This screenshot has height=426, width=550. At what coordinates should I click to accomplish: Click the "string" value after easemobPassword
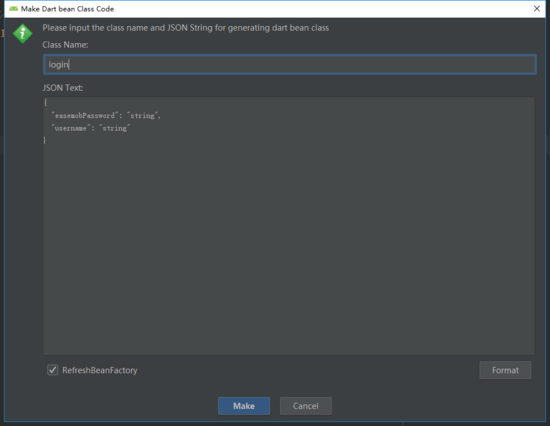(142, 115)
